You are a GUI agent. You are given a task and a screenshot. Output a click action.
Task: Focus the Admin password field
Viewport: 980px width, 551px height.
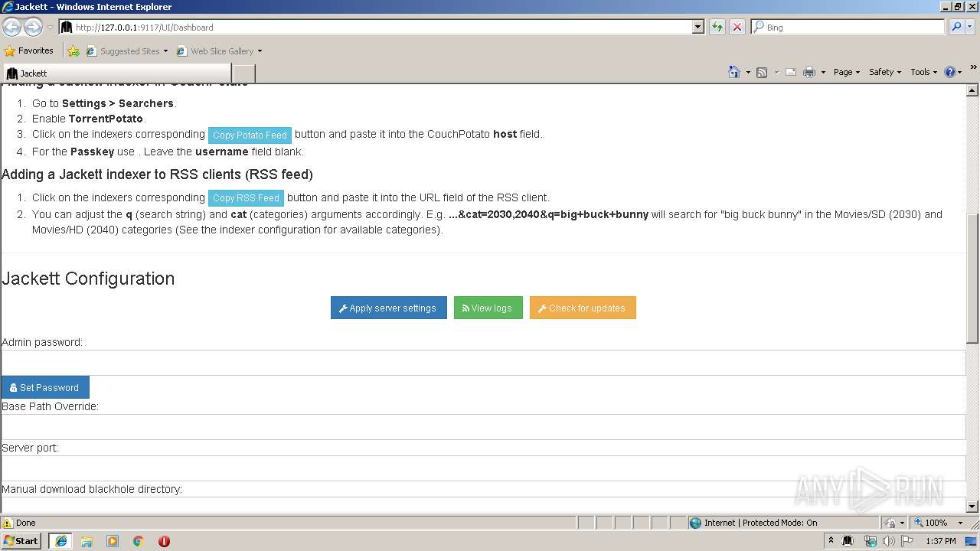(x=483, y=362)
